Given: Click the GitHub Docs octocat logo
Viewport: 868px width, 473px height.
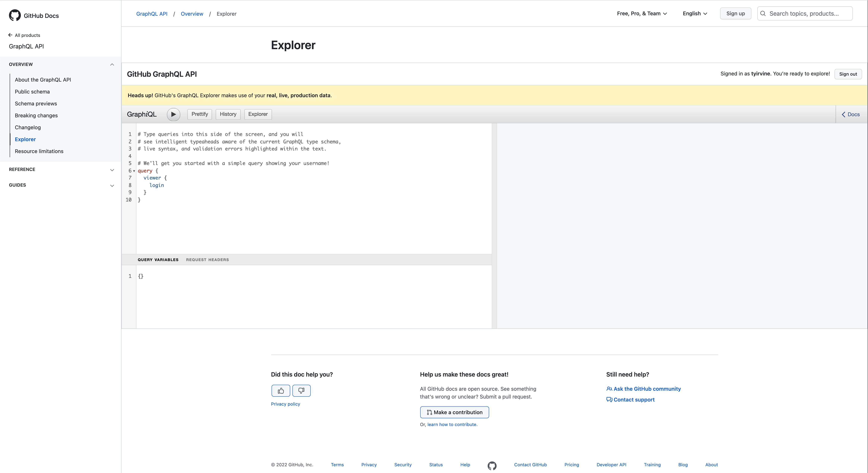Looking at the screenshot, I should (15, 15).
